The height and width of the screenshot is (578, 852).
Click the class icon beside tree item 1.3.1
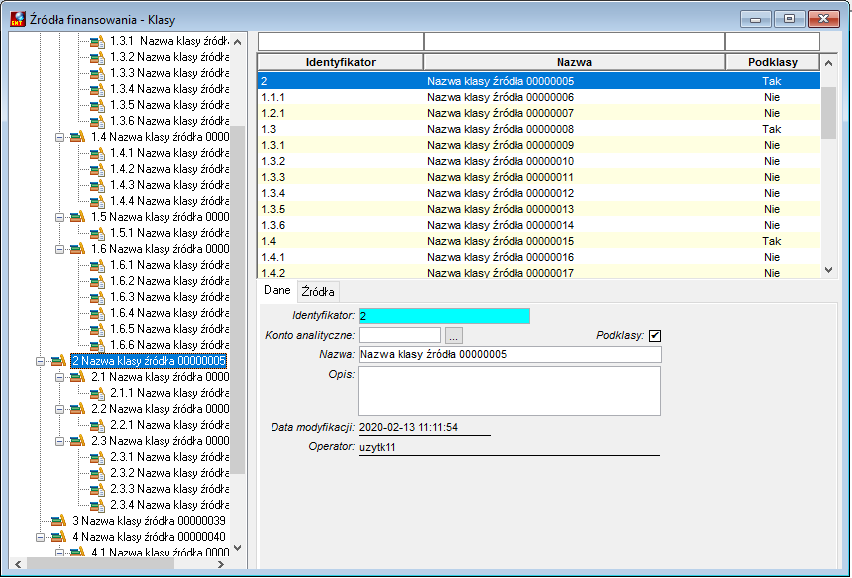pos(97,42)
